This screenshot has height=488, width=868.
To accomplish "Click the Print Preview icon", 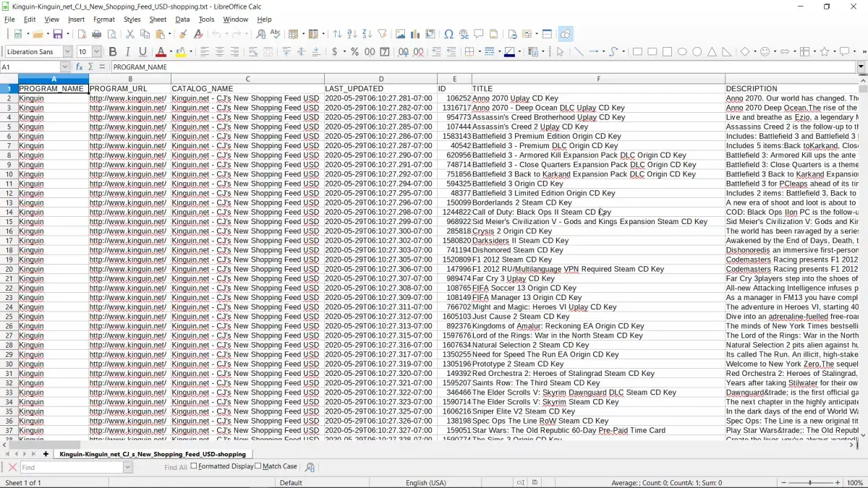I will tap(111, 34).
